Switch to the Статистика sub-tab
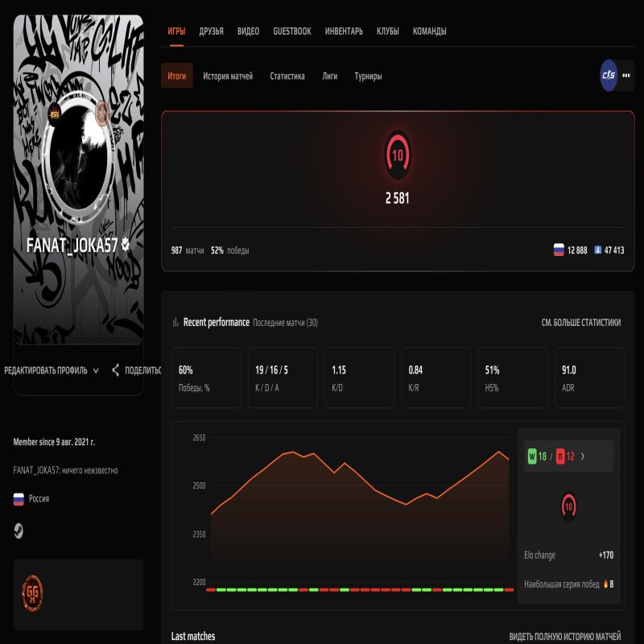The height and width of the screenshot is (644, 644). coord(287,76)
